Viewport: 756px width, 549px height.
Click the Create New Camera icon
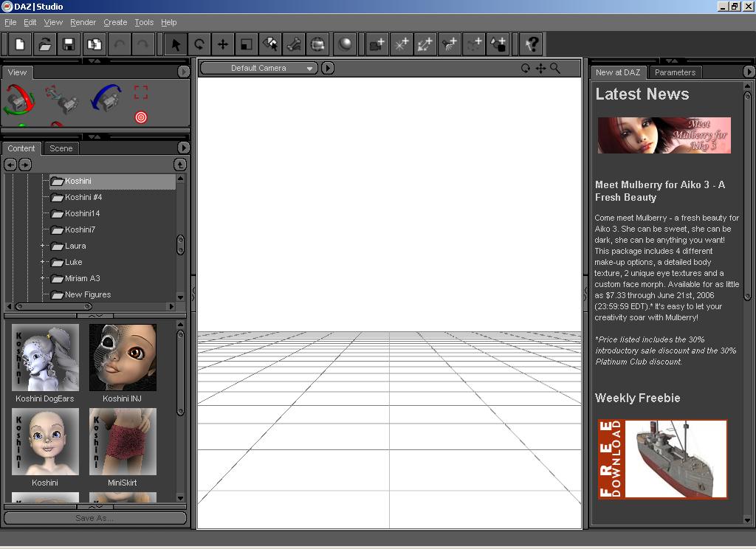(x=377, y=44)
